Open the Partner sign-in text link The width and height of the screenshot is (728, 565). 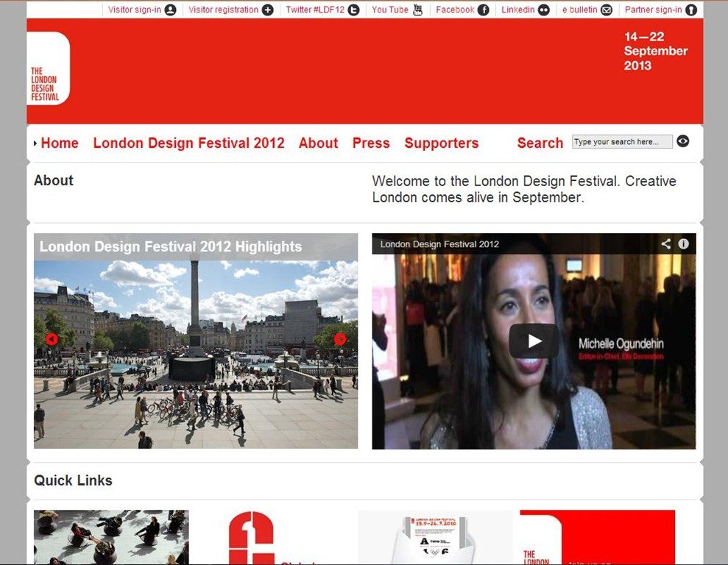[653, 10]
